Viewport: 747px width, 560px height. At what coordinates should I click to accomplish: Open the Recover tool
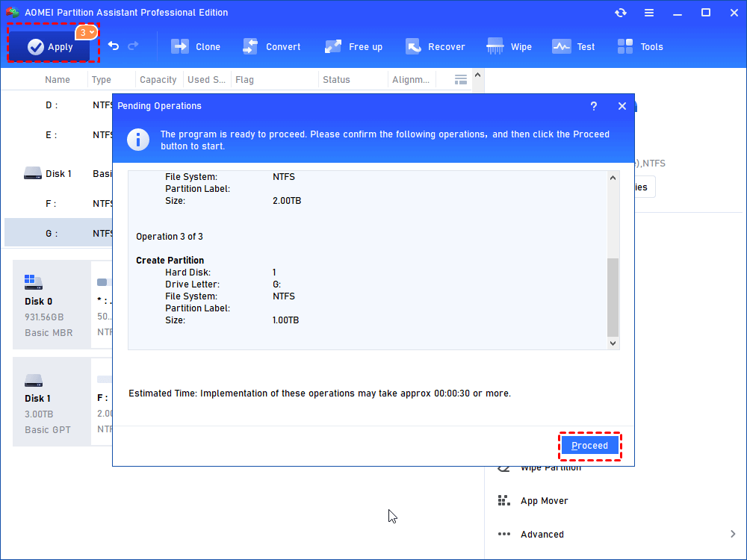pyautogui.click(x=435, y=46)
